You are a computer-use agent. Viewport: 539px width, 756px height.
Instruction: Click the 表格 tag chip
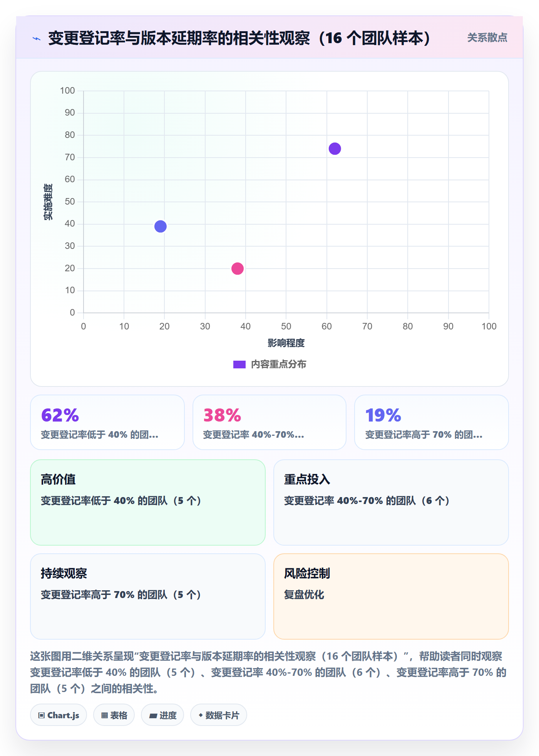click(x=114, y=715)
